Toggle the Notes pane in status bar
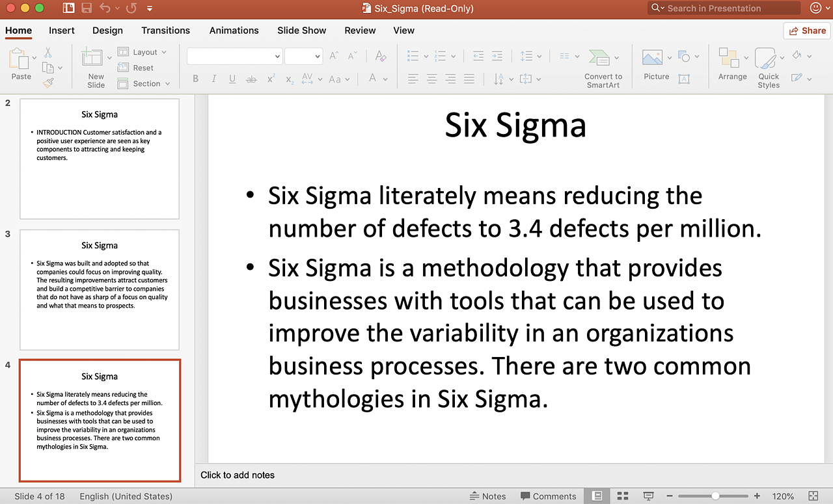 coord(487,496)
